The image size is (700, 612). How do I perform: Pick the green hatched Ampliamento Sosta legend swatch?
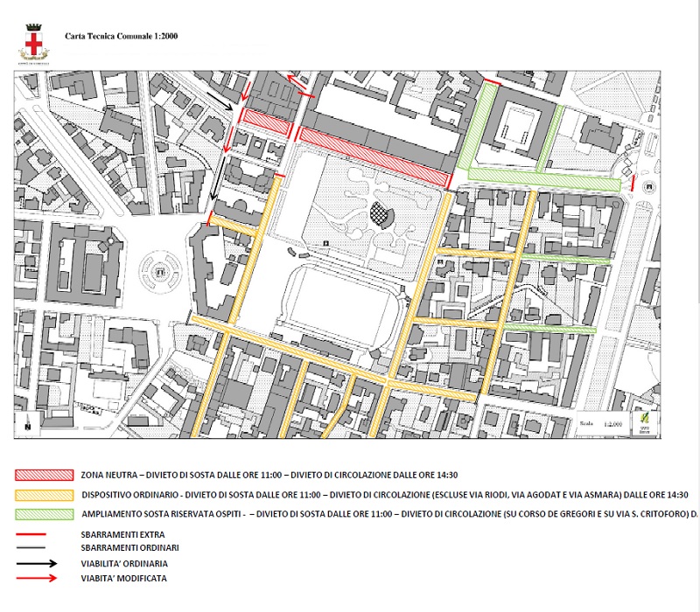point(45,514)
